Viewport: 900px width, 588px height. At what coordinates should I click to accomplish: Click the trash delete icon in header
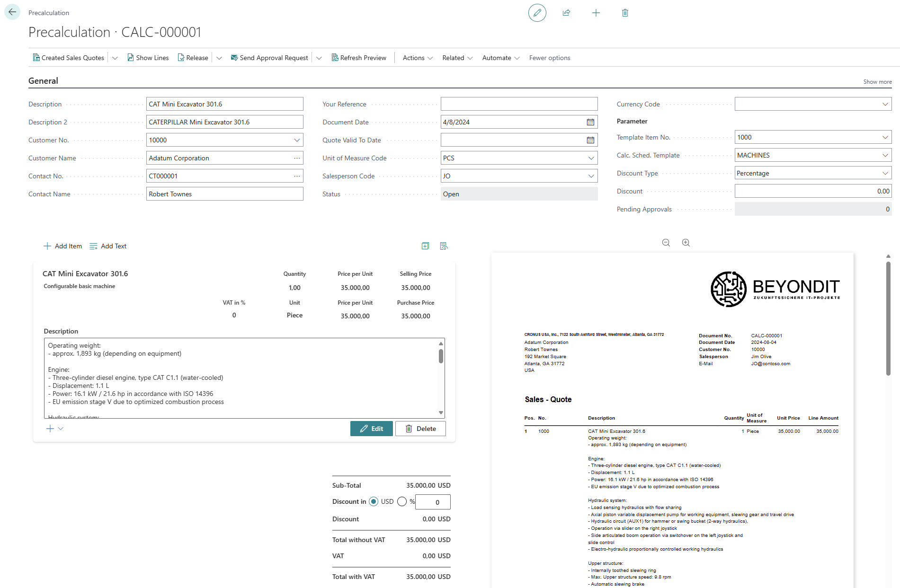tap(625, 13)
